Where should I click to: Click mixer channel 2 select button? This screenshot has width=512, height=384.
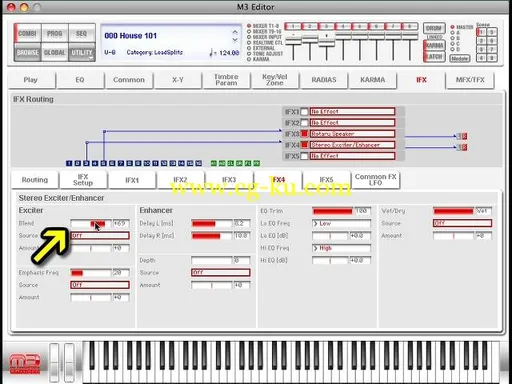(x=310, y=26)
